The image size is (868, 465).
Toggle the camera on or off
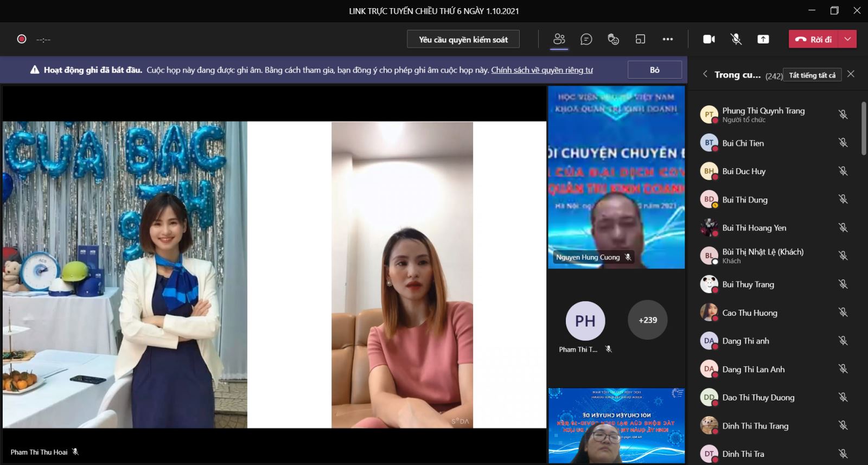click(709, 39)
